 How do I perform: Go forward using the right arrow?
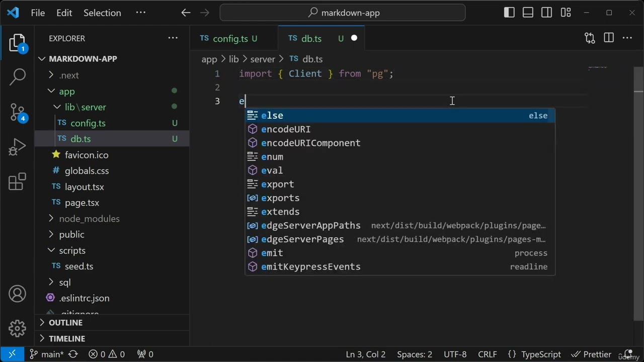(205, 13)
